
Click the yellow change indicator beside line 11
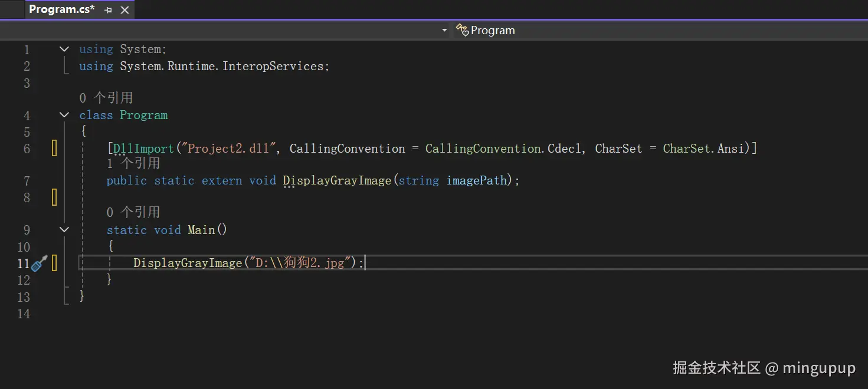click(54, 263)
